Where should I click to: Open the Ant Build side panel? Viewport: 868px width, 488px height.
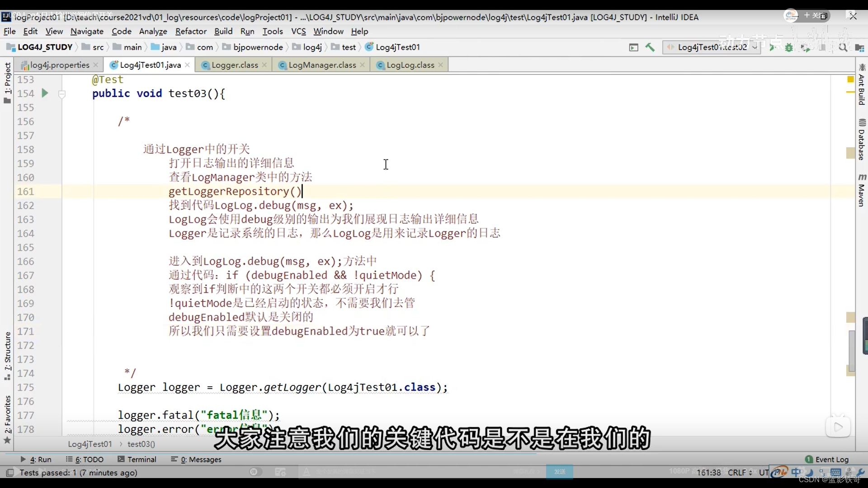[x=862, y=85]
